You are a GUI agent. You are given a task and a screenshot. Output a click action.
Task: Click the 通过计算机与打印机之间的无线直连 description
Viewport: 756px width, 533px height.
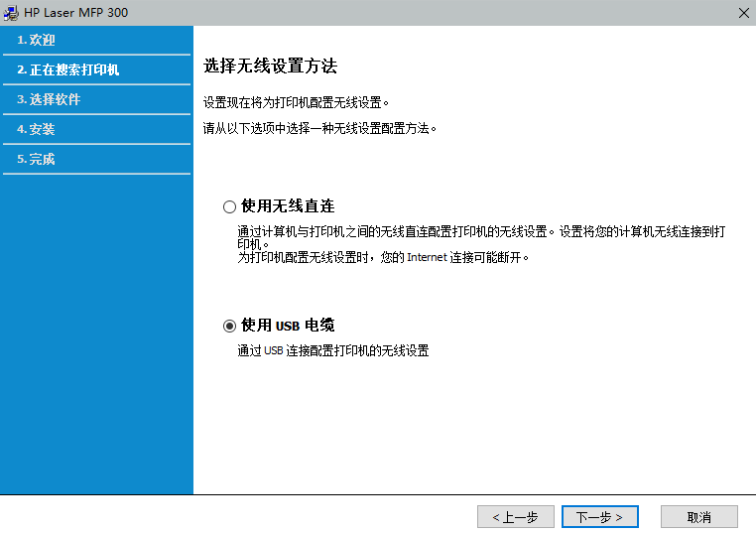pos(481,237)
